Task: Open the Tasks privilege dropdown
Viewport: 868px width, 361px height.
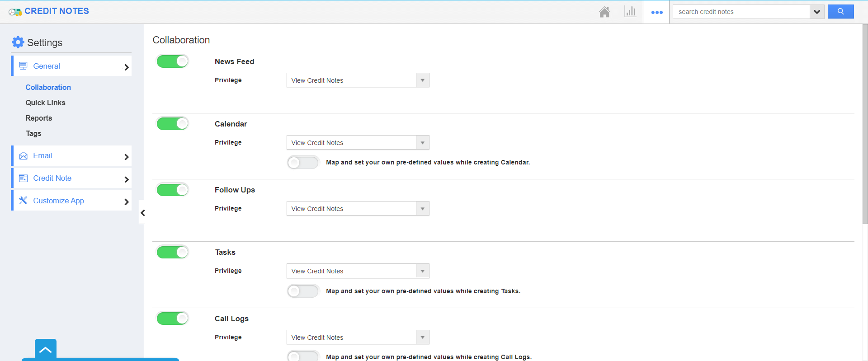Action: pos(358,271)
